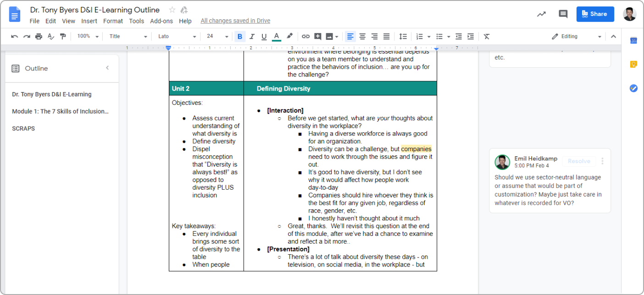Click All changes saved in Drive
Screen dimensions: 644x295
235,21
